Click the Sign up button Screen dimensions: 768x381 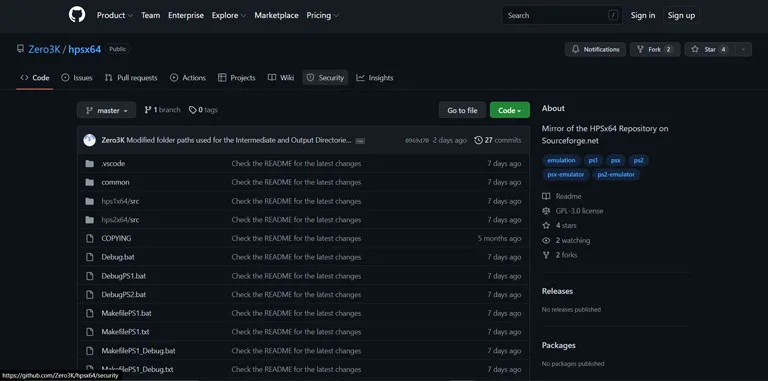(681, 15)
